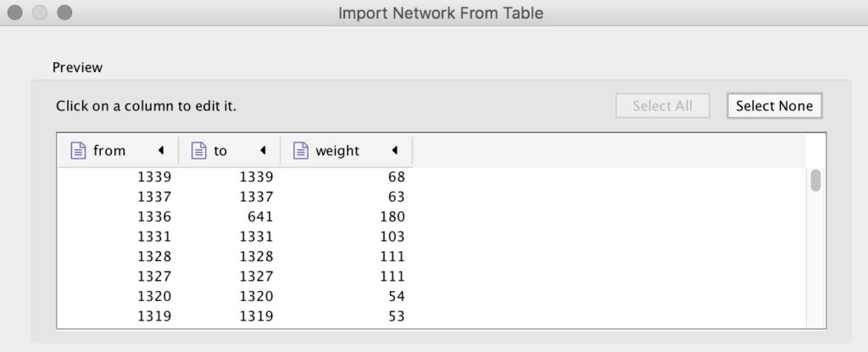The height and width of the screenshot is (352, 868).
Task: Click the Select None button
Action: point(775,106)
